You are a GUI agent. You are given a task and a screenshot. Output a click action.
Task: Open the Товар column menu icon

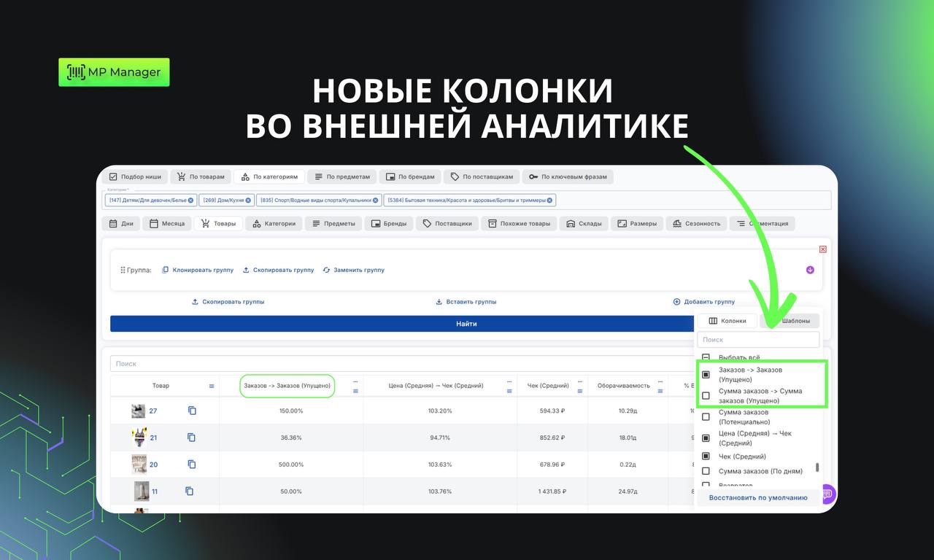click(x=212, y=386)
